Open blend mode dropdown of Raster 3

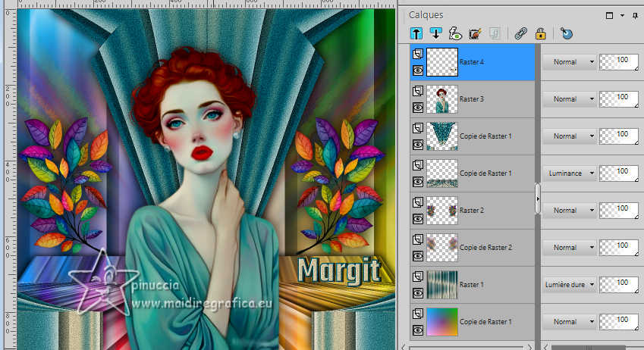tap(570, 99)
